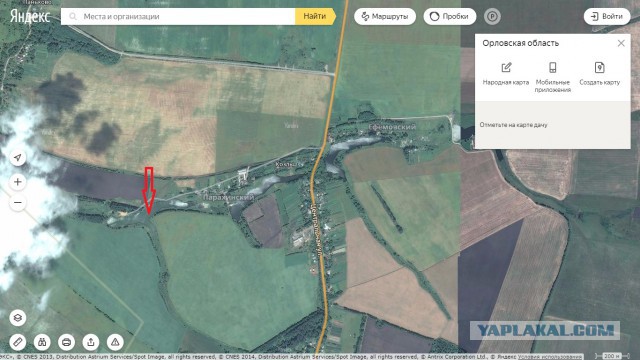Open Маршруты routes button
This screenshot has height=360, width=640.
385,17
